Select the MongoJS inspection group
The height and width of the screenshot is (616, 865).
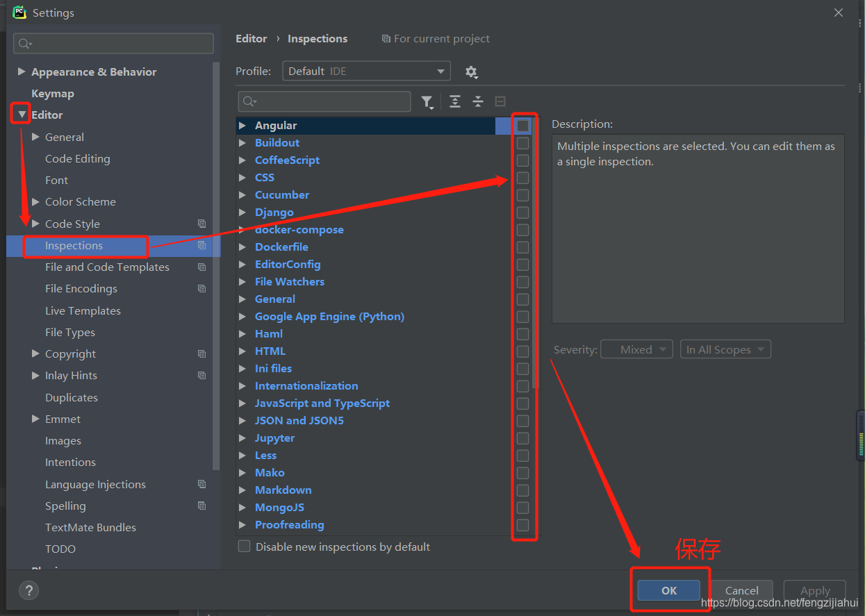[x=279, y=508]
